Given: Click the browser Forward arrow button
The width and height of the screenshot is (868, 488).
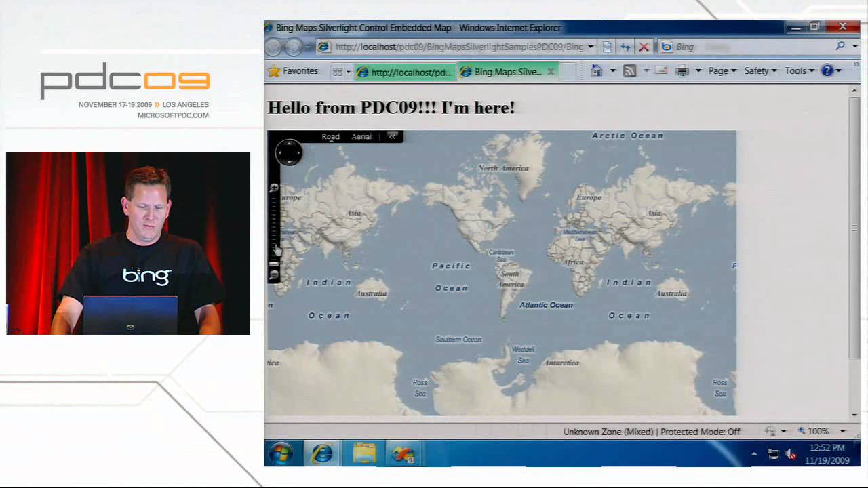Looking at the screenshot, I should tap(293, 47).
